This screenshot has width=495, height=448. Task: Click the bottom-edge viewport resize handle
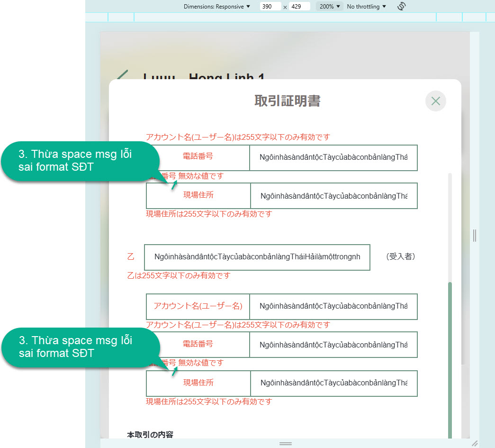[285, 443]
